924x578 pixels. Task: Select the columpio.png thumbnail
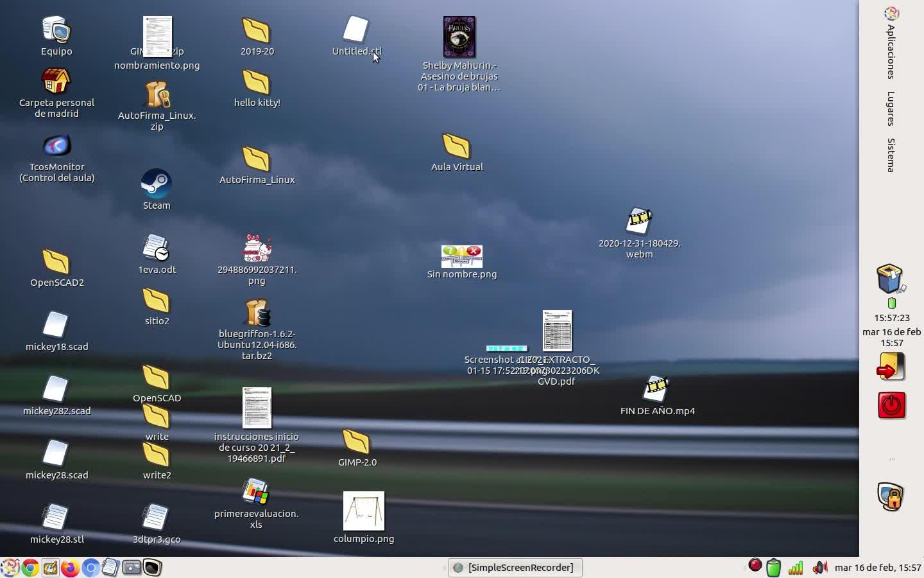pos(364,511)
